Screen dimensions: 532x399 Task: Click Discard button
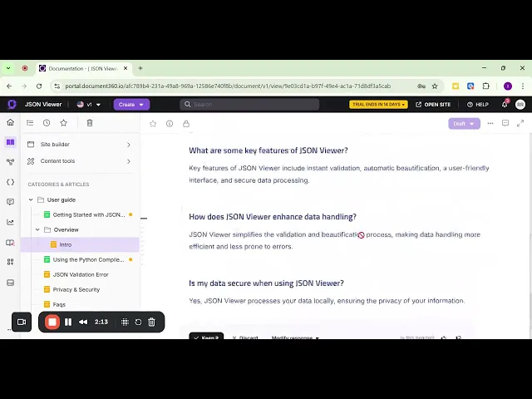tap(245, 337)
